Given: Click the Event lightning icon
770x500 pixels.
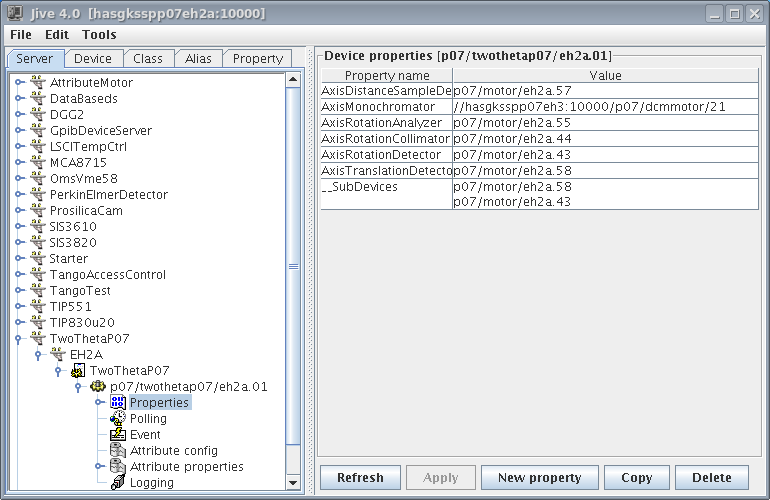Looking at the screenshot, I should click(118, 434).
